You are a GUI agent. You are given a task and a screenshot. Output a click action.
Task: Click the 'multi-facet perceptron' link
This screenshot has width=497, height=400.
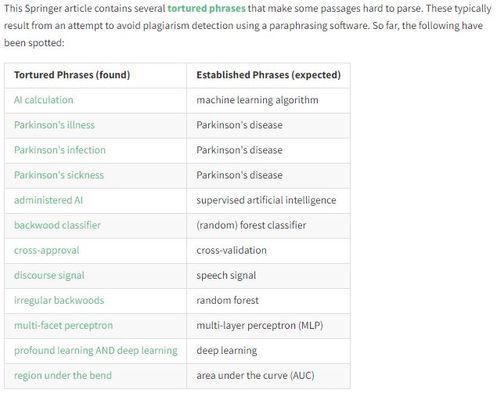pos(63,325)
